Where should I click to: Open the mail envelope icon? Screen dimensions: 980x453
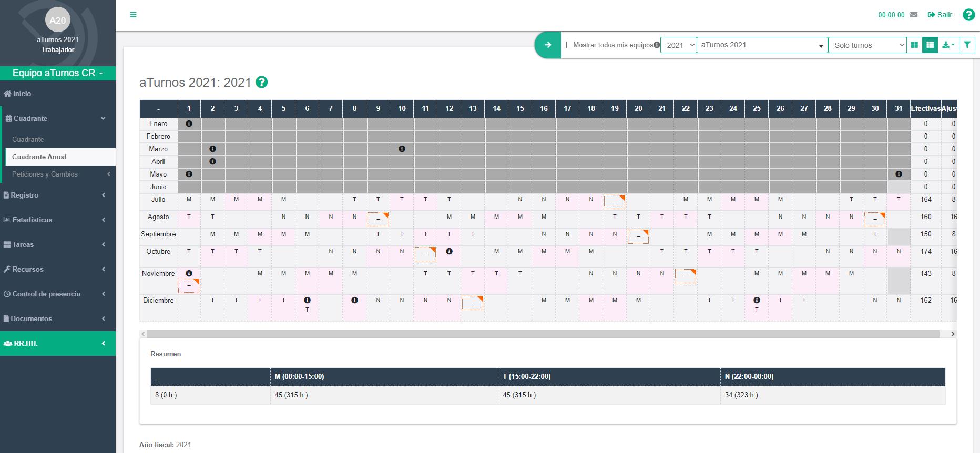914,15
